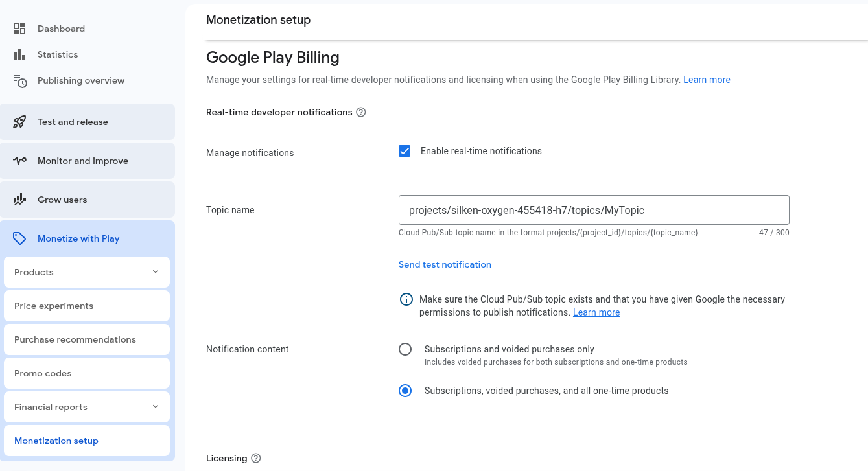Expand the Financial reports chevron
Screen dimensions: 868x471
pyautogui.click(x=156, y=407)
